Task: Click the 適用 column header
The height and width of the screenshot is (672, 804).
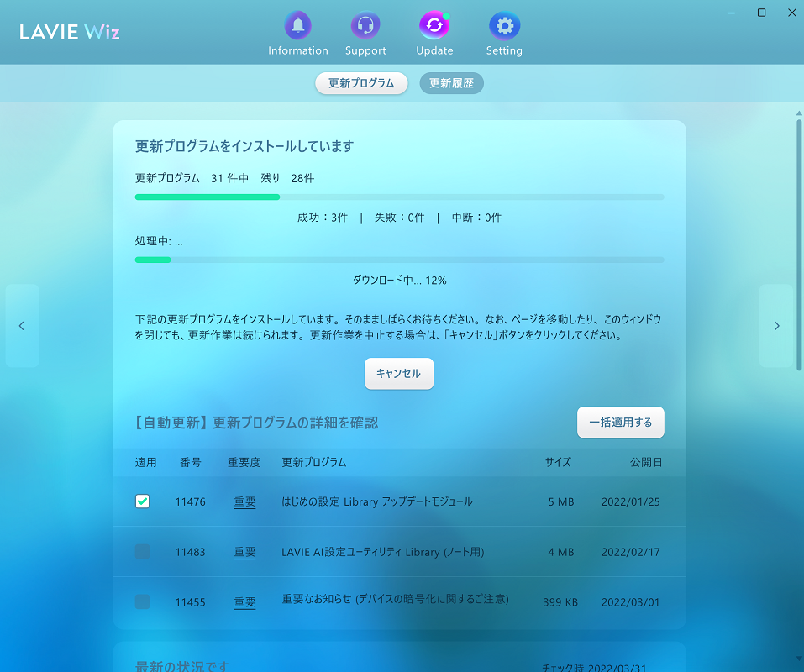Action: [x=145, y=462]
